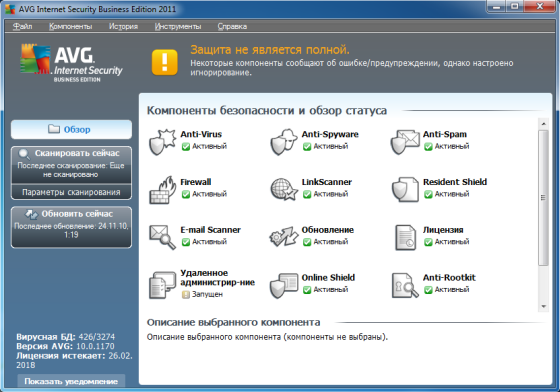560x392 pixels.
Task: Open Параметры сканирования link
Action: tap(71, 192)
